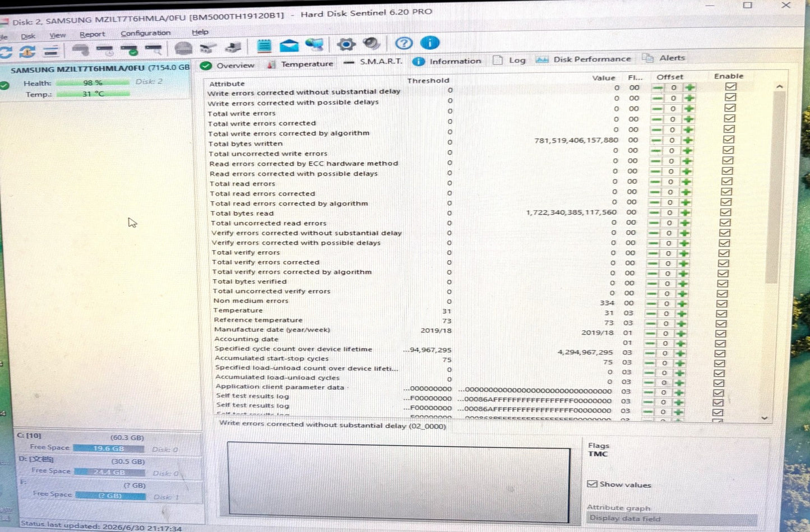The width and height of the screenshot is (810, 532).
Task: Decrease offset for Non medium errors row
Action: tap(651, 303)
